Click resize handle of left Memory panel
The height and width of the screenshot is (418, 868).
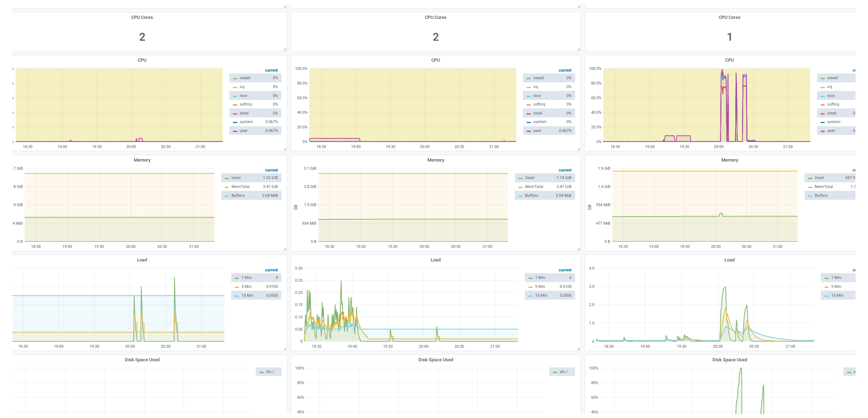pyautogui.click(x=285, y=249)
